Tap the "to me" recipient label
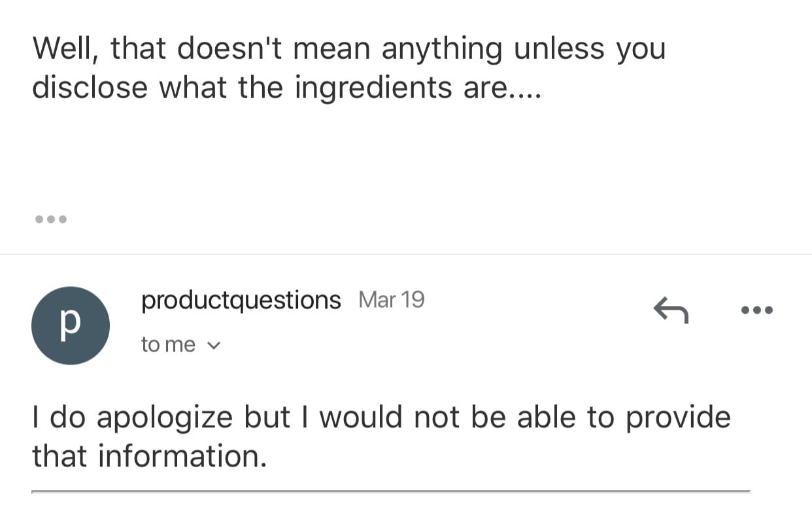This screenshot has height=511, width=812. (168, 344)
